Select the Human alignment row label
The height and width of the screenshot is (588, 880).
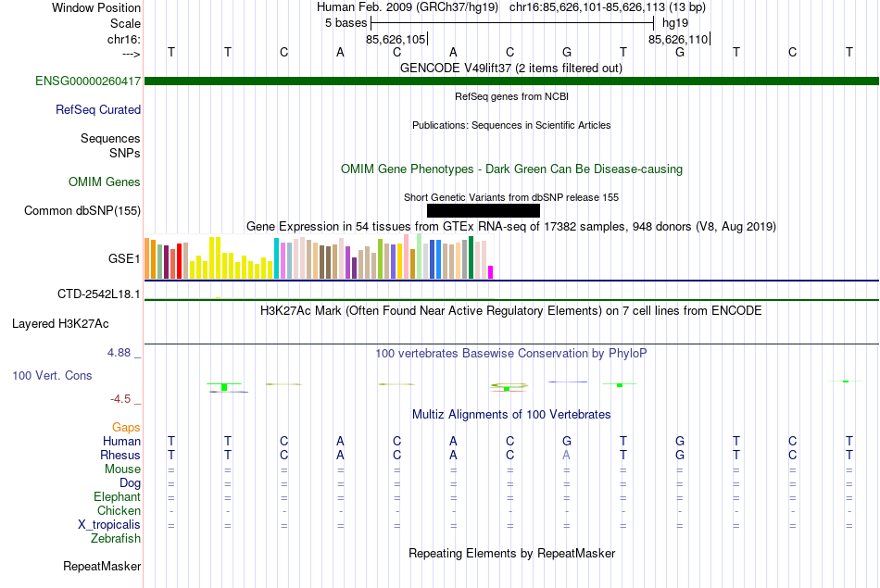pyautogui.click(x=121, y=442)
